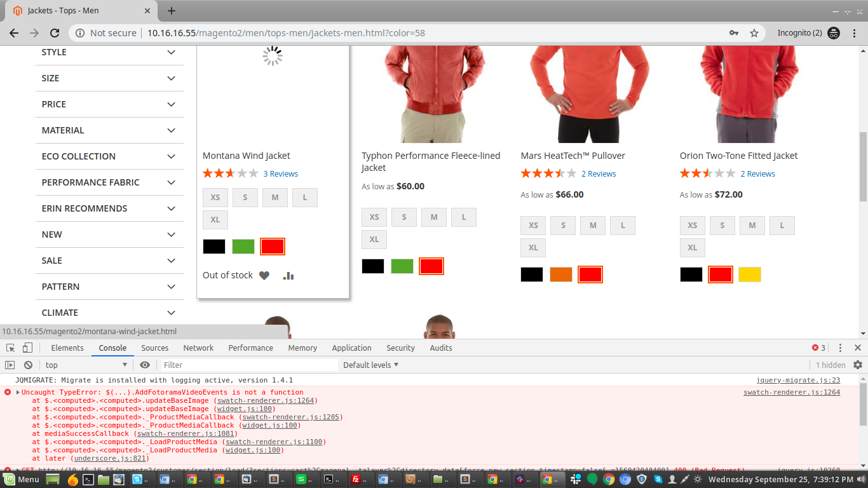Open the console context 'top' dropdown
Image resolution: width=868 pixels, height=488 pixels.
(86, 365)
